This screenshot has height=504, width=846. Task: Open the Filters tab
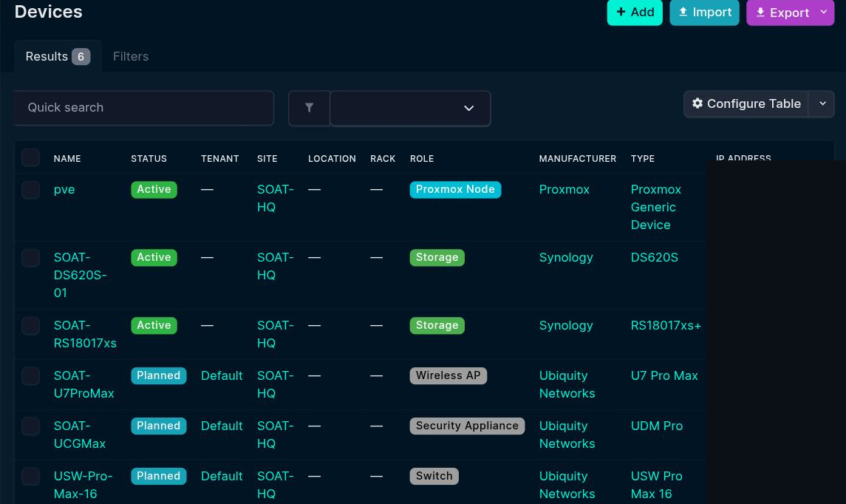131,56
